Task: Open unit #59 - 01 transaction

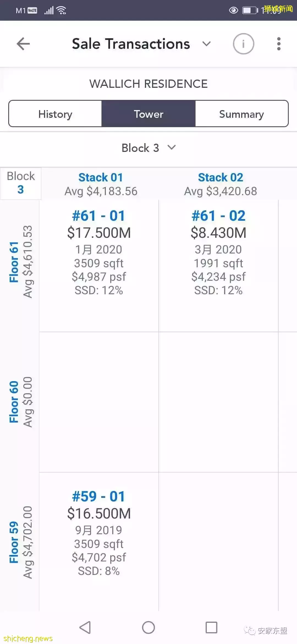Action: click(99, 533)
